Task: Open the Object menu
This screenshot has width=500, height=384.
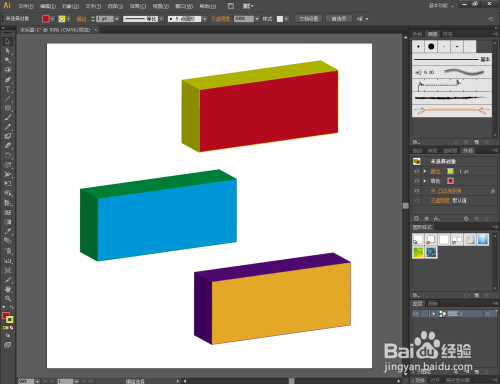Action: click(x=70, y=6)
